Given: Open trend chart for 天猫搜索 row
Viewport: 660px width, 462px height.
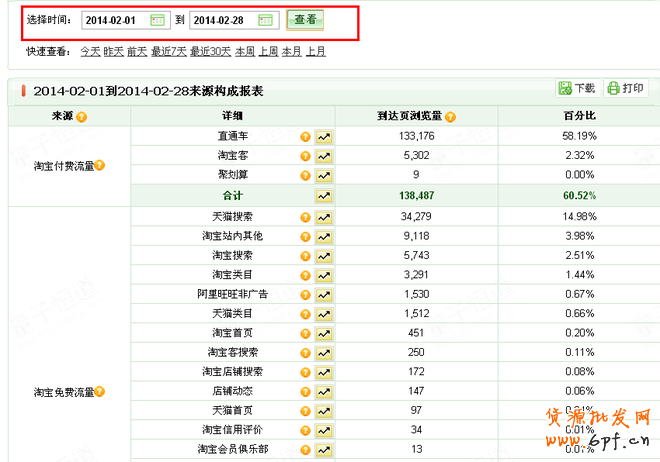Looking at the screenshot, I should click(324, 217).
